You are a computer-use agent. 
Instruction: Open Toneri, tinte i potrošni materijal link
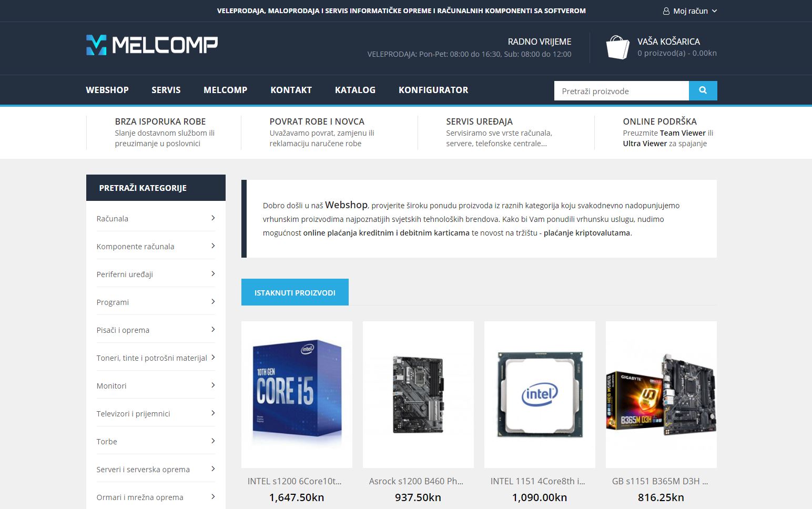tap(152, 358)
